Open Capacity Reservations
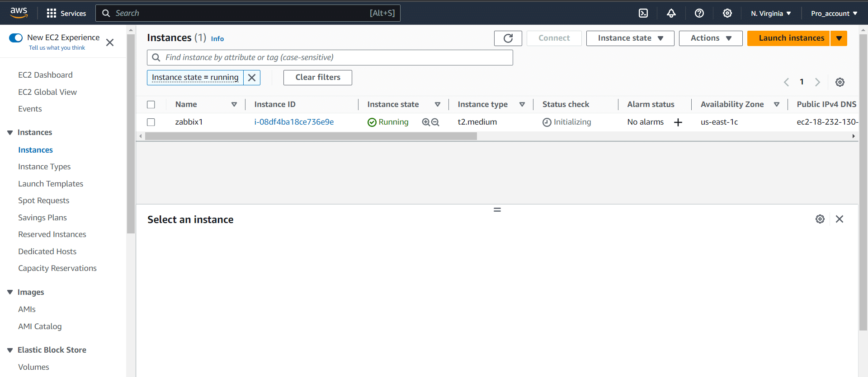Image resolution: width=868 pixels, height=377 pixels. [57, 268]
